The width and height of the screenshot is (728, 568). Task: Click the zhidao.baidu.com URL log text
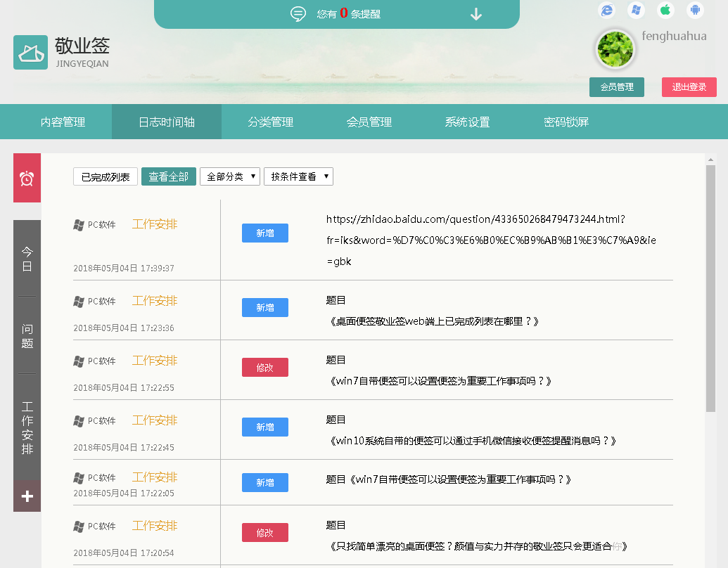pos(491,240)
